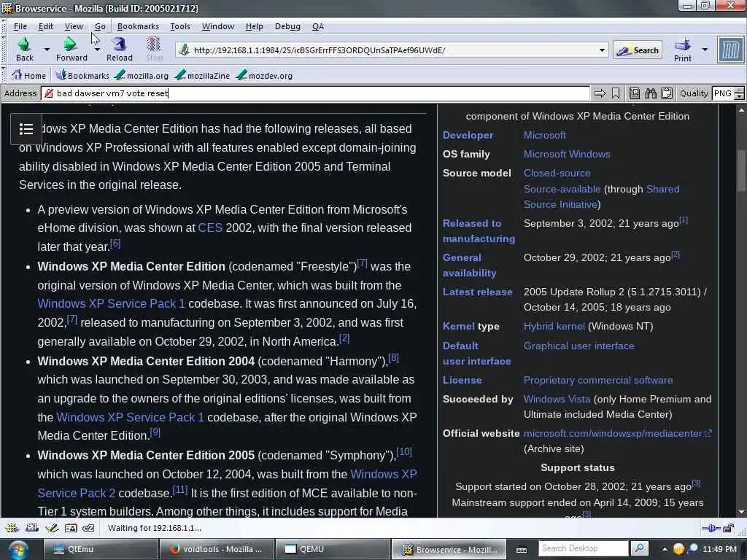747x560 pixels.
Task: Switch to the voidtools Mozilla taskbar window
Action: (x=217, y=549)
